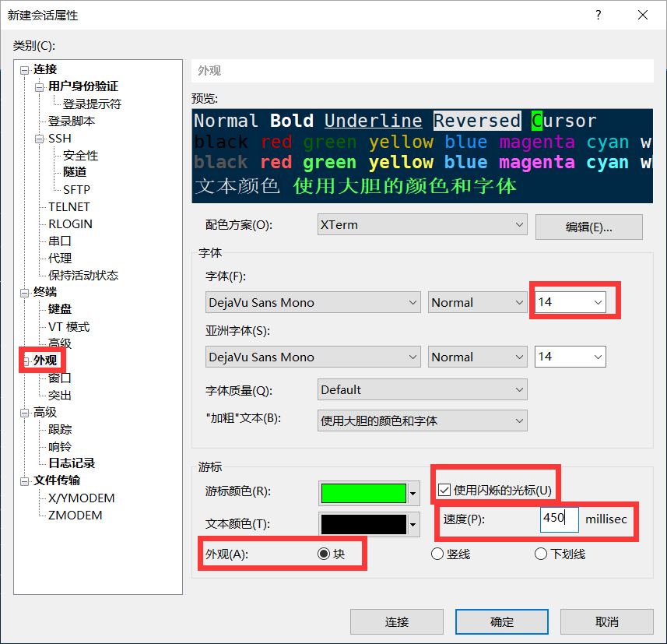Collapse the 高级 tree node above 跟踪
Viewport: 667px width, 644px height.
click(25, 413)
